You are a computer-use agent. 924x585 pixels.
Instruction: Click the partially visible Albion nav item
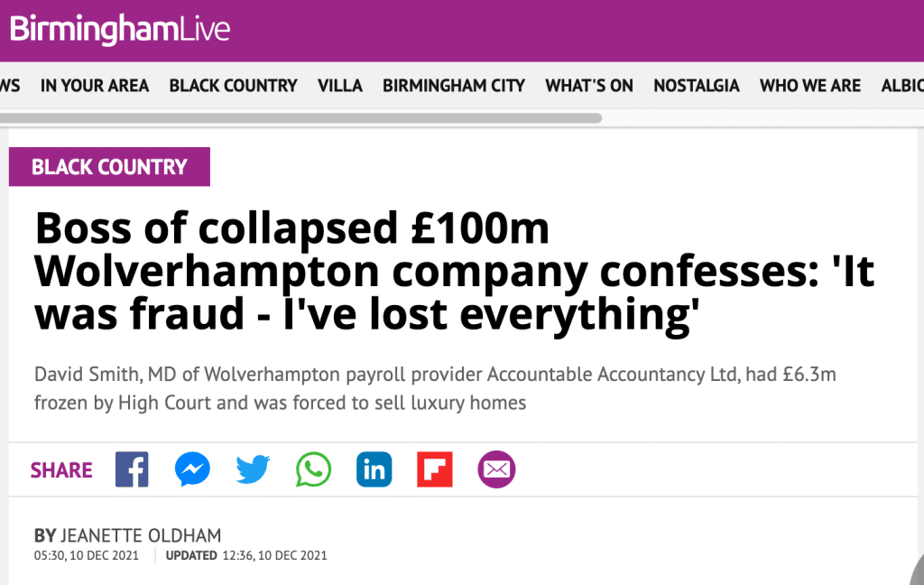pyautogui.click(x=902, y=86)
